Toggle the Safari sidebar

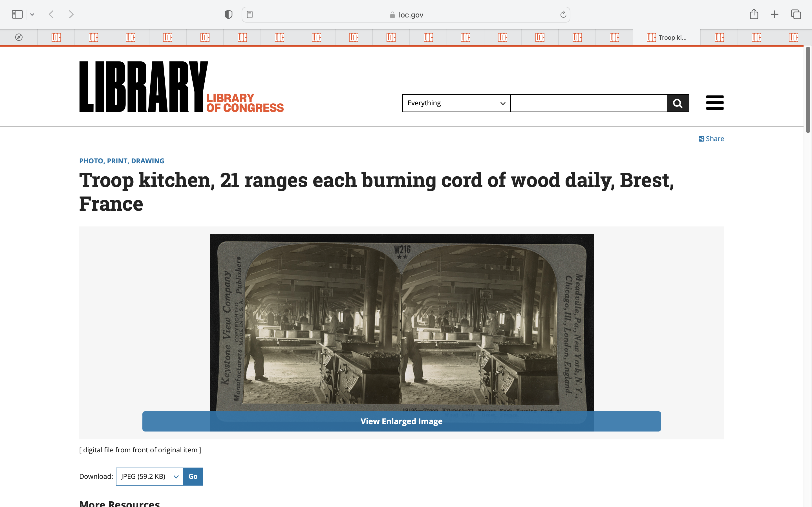[x=17, y=14]
